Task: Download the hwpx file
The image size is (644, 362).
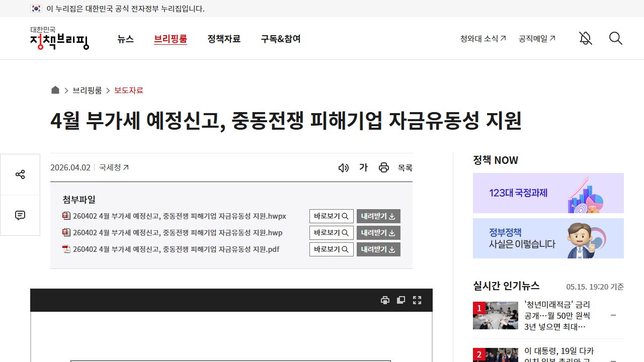Action: point(378,216)
